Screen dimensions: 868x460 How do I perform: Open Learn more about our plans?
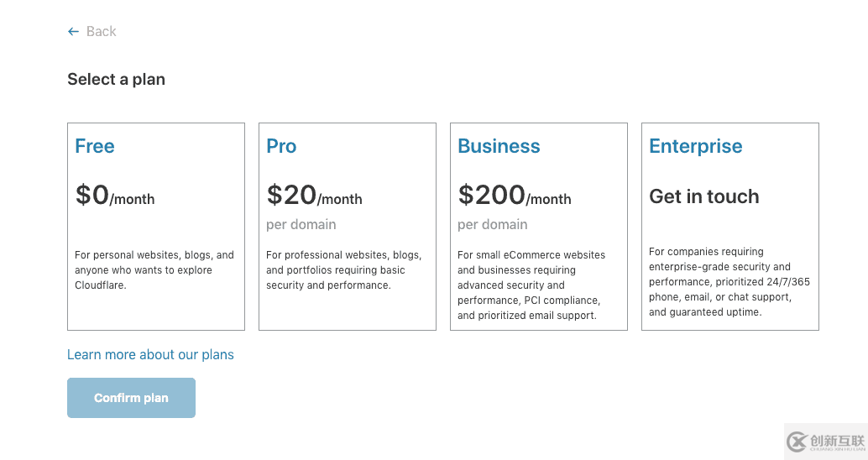coord(150,354)
